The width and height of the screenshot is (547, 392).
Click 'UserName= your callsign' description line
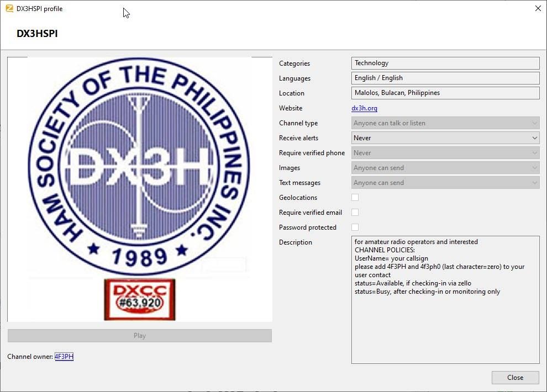(x=391, y=258)
